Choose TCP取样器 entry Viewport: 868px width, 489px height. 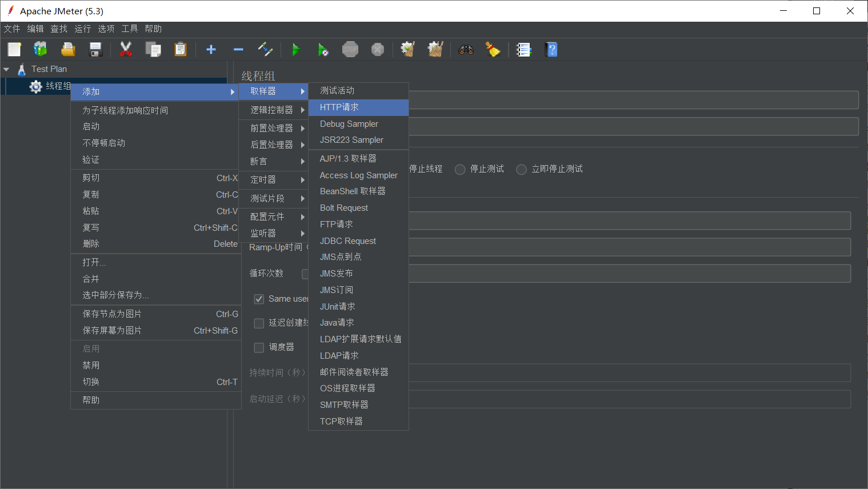point(358,421)
